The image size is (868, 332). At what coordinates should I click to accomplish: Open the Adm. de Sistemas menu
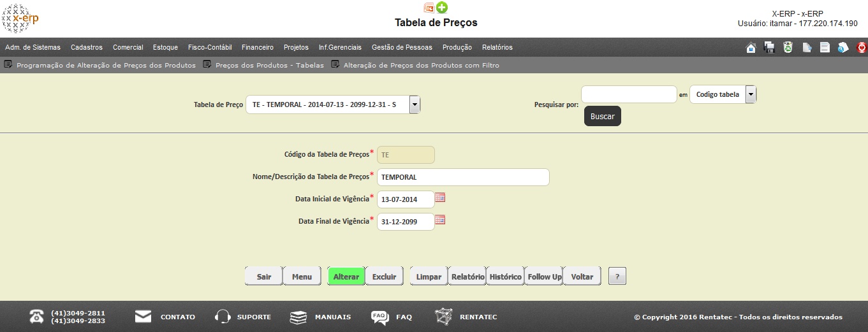33,48
